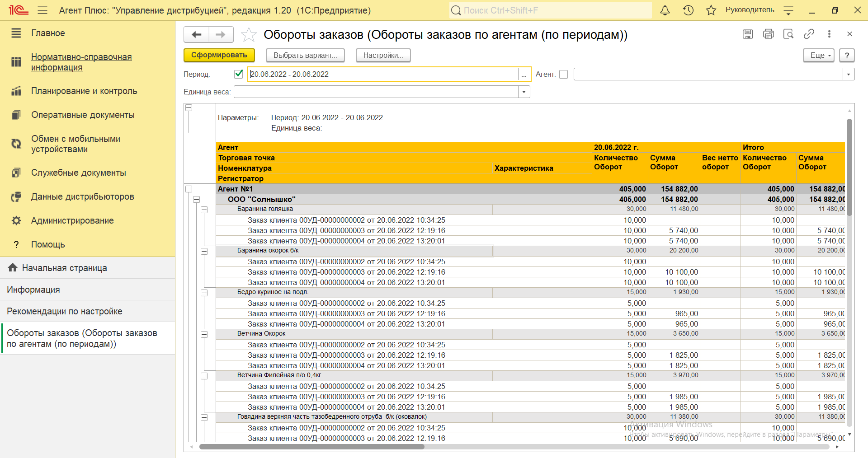The height and width of the screenshot is (458, 868).
Task: Click the Единица веса input field
Action: tap(376, 92)
